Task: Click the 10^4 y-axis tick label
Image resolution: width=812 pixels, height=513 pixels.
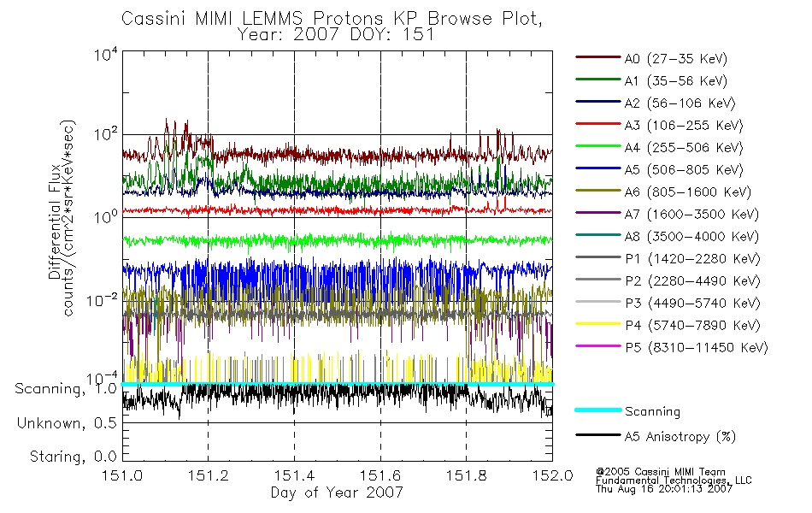Action: [x=106, y=54]
